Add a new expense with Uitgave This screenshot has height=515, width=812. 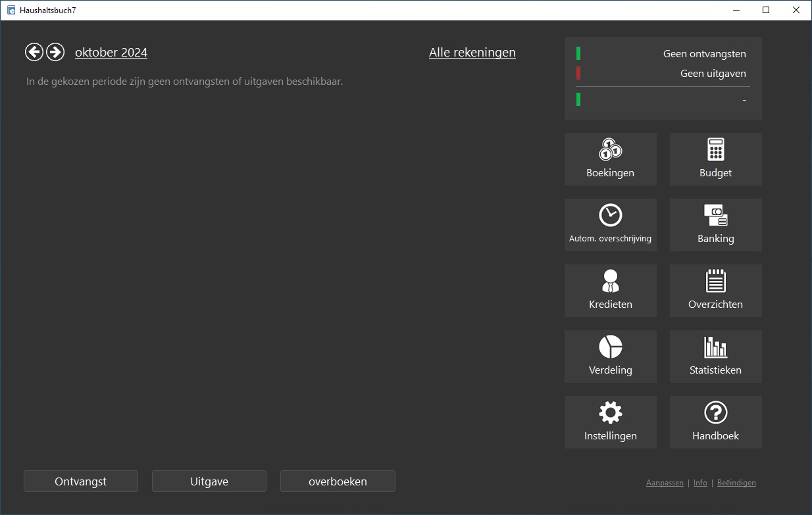coord(209,481)
